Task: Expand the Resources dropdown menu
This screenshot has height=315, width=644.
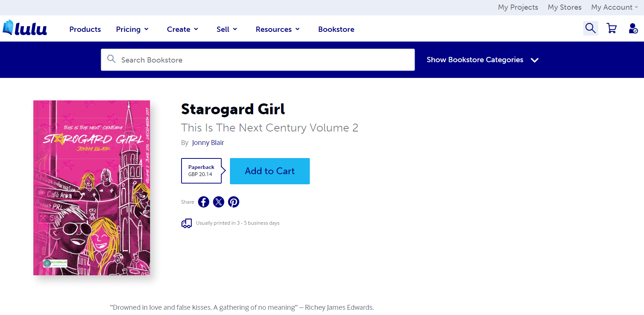Action: pos(278,29)
